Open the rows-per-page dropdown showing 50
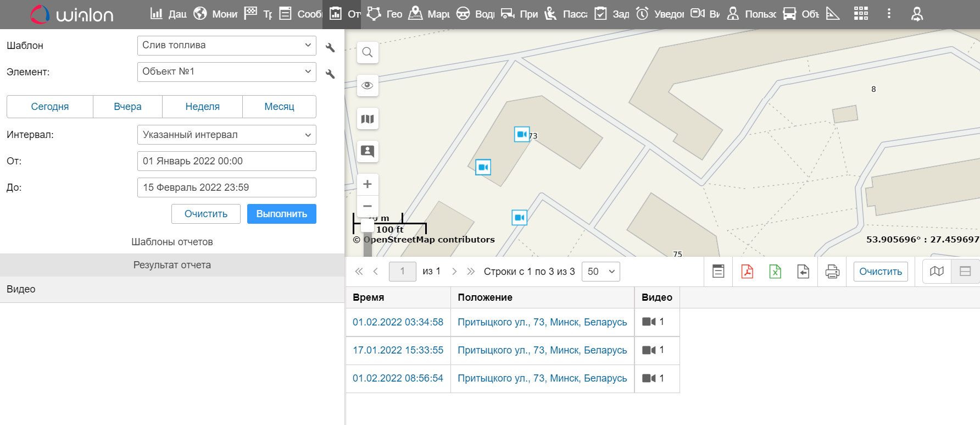Screen dimensions: 980x425 point(600,271)
